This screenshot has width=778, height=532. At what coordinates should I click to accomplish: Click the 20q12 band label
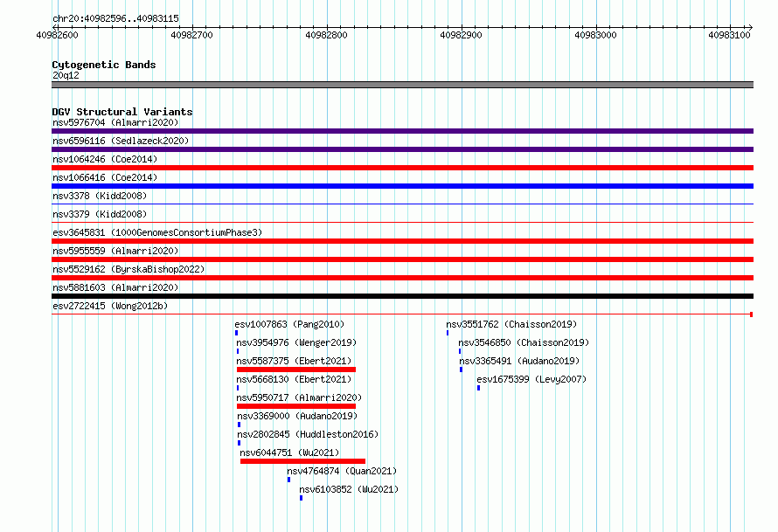[x=66, y=75]
